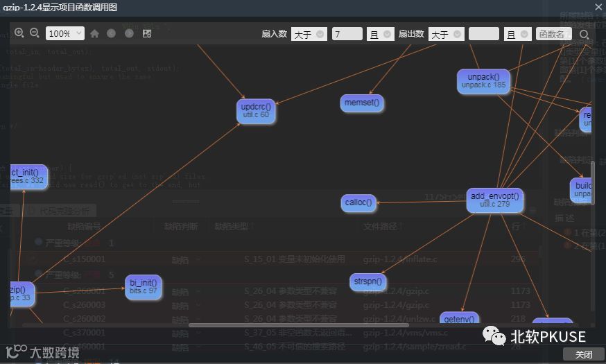Open the second 且 logic dropdown

[x=517, y=34]
